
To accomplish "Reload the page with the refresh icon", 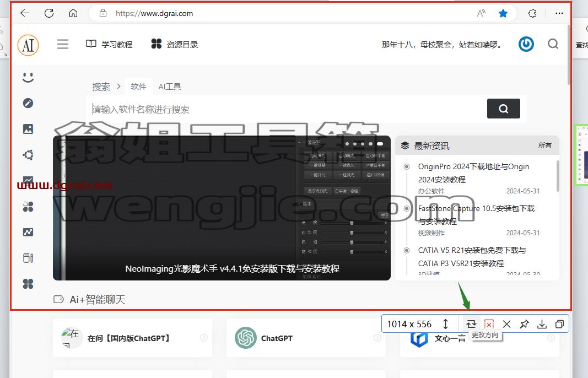I will click(x=49, y=13).
